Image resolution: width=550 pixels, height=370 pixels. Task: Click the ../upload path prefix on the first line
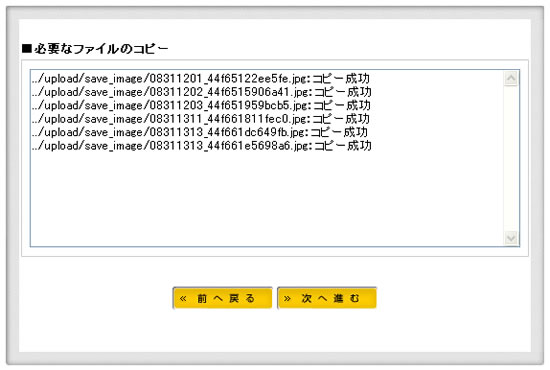click(55, 79)
